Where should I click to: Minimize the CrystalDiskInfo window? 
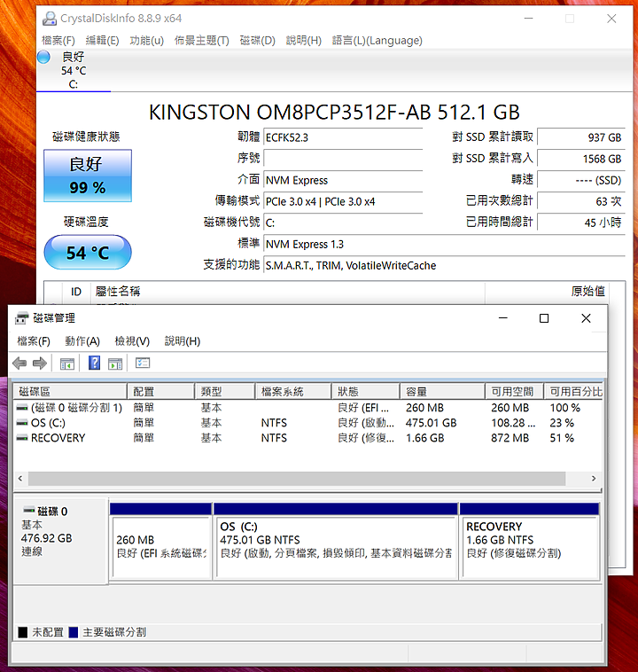point(529,19)
